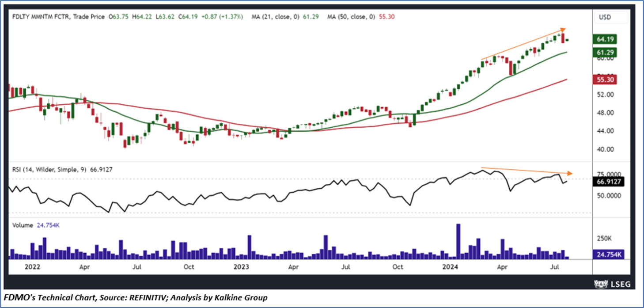
Task: Click the FDLTY MMNTM FCTR symbol label
Action: [x=41, y=17]
